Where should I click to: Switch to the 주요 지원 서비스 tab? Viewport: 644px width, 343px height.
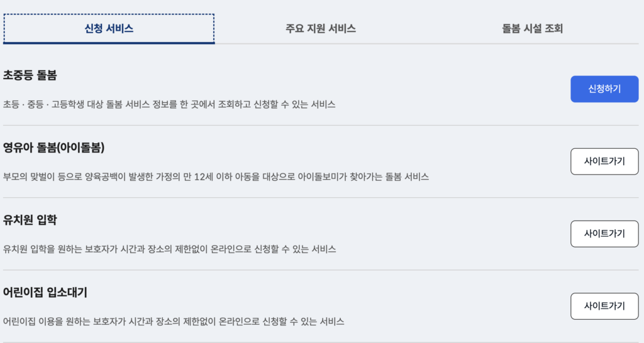tap(320, 28)
